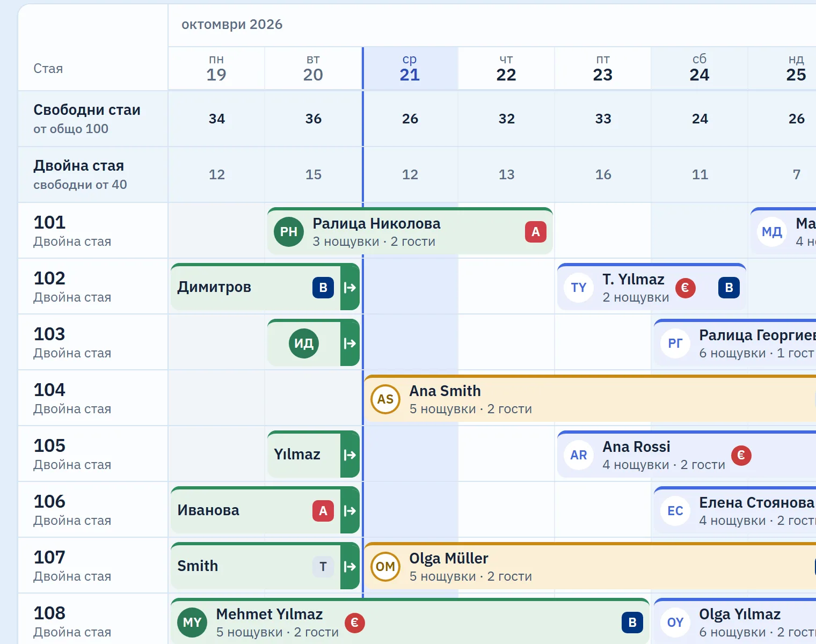
Task: Click the РН avatar of Ралица Николова
Action: 289,232
